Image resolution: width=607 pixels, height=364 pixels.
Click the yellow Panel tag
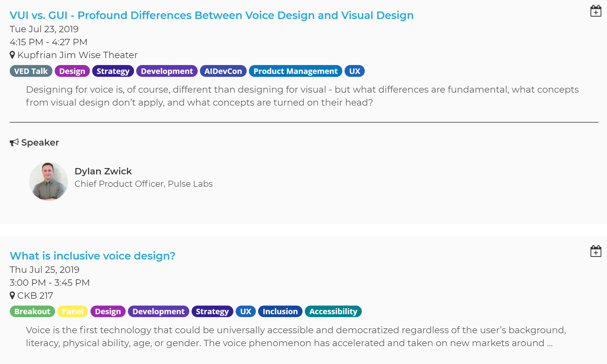[73, 311]
